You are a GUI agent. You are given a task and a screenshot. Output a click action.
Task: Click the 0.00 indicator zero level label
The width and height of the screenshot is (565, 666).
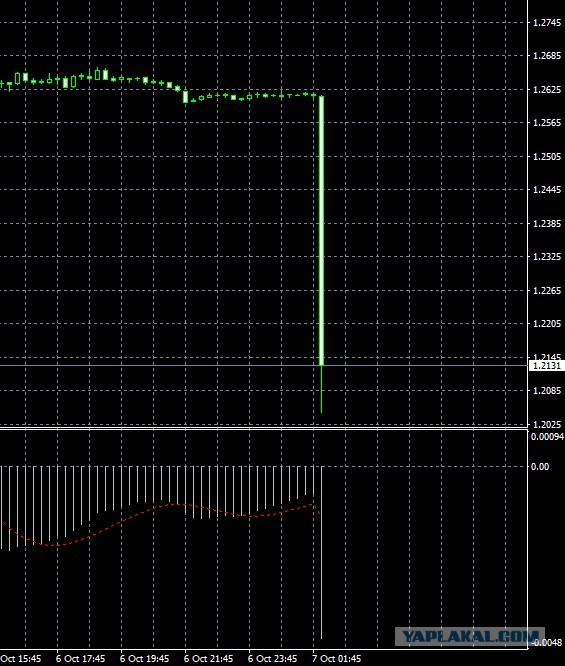[540, 467]
